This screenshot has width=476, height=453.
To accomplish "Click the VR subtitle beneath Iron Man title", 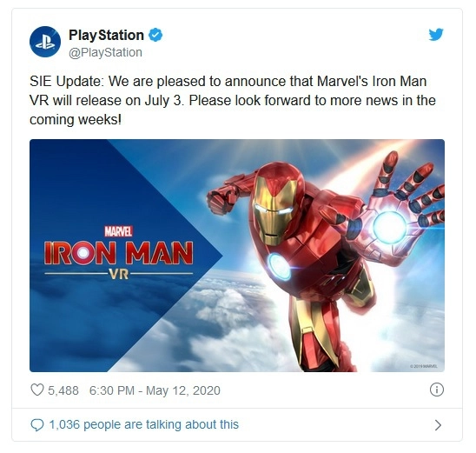I will tap(119, 275).
